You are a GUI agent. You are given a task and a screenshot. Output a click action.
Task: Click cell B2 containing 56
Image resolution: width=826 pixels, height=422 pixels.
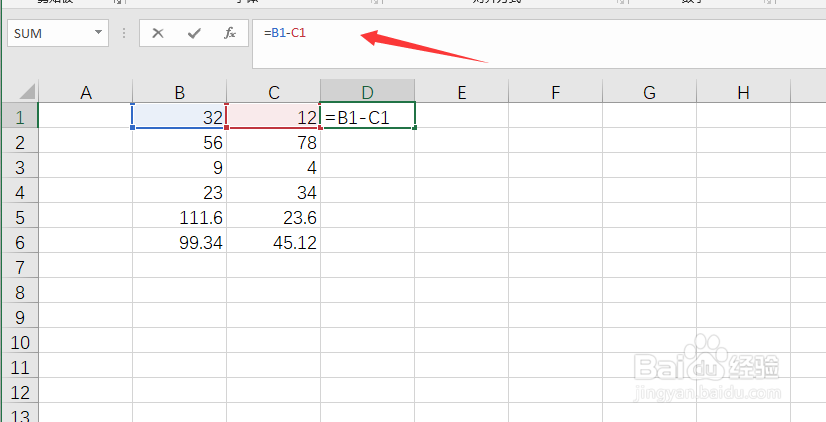point(180,141)
